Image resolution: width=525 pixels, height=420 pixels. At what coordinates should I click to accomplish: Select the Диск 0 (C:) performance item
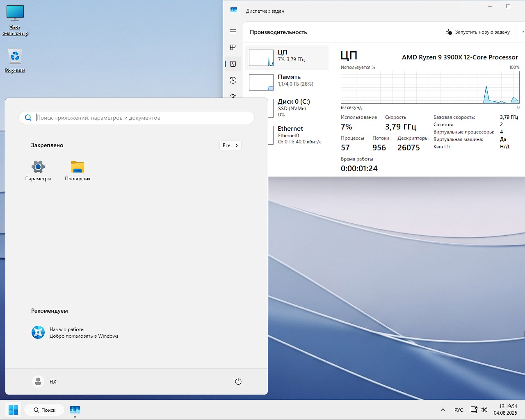pos(297,108)
